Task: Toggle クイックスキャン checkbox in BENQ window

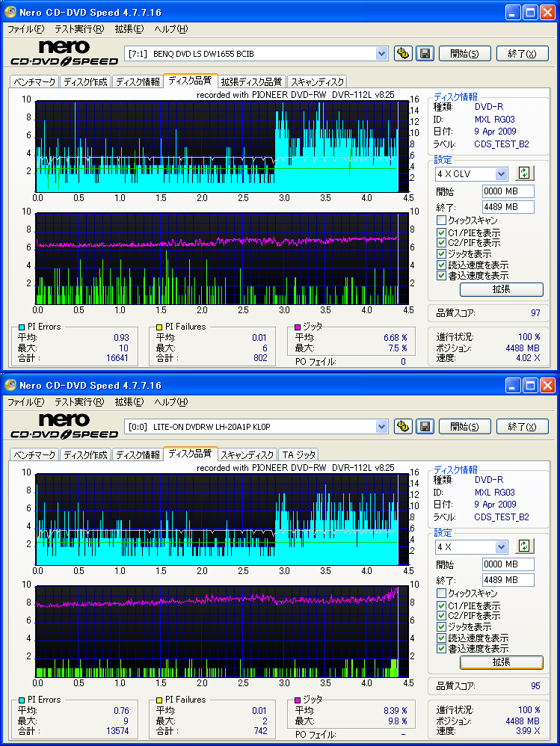Action: (441, 221)
